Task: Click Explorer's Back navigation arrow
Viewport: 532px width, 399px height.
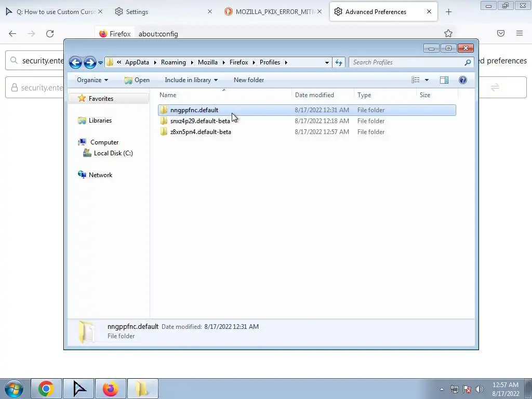Action: 75,62
